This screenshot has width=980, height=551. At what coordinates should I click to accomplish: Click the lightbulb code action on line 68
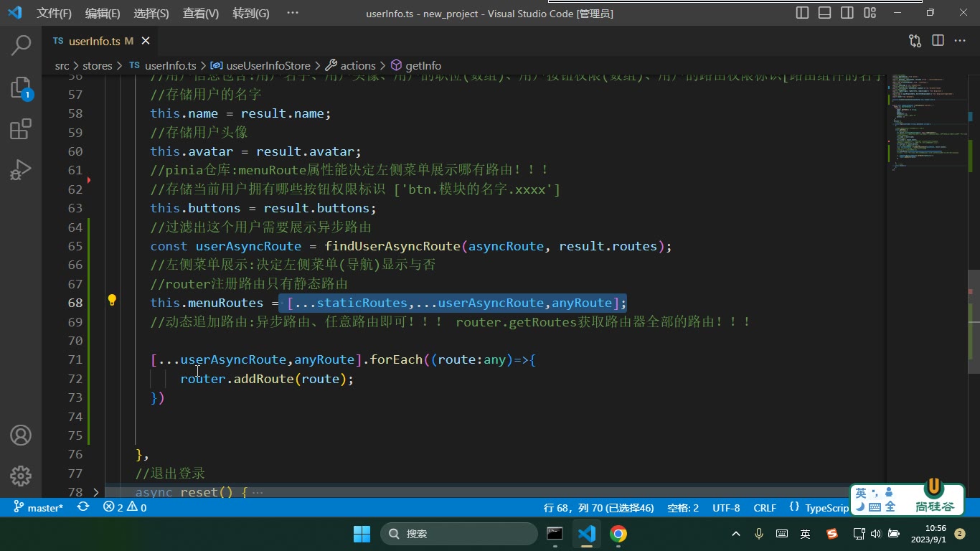point(112,300)
